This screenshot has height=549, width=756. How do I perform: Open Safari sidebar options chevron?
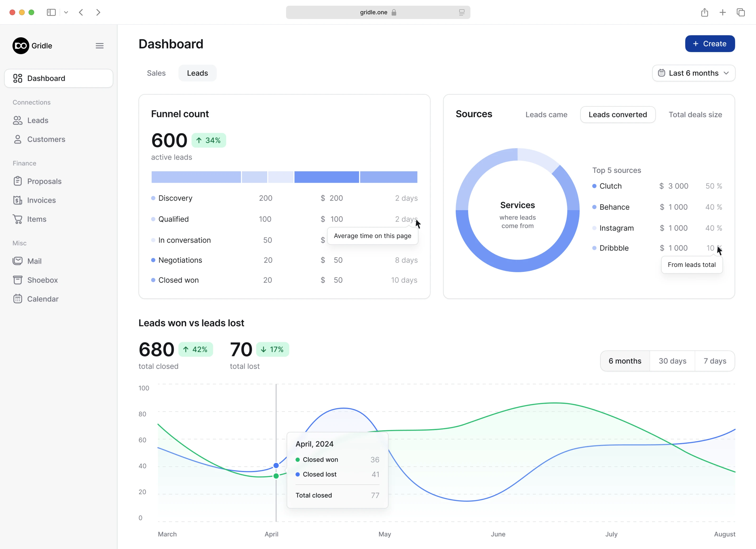66,12
